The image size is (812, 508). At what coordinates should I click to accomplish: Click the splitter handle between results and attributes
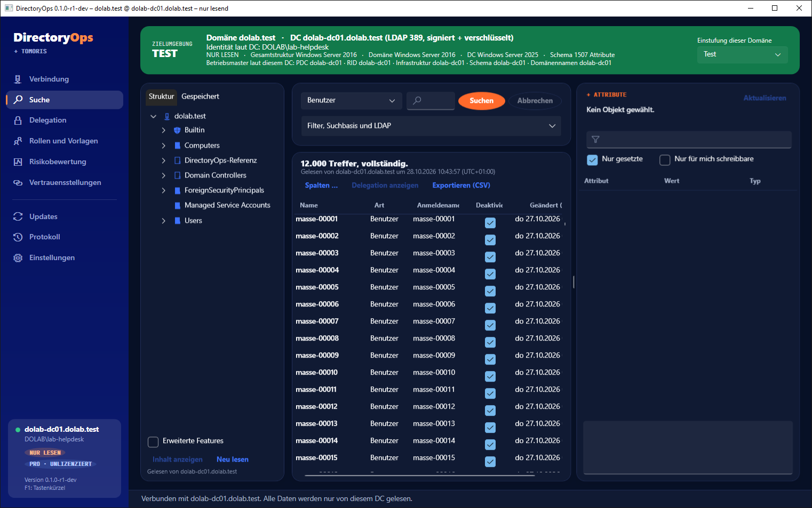(574, 282)
